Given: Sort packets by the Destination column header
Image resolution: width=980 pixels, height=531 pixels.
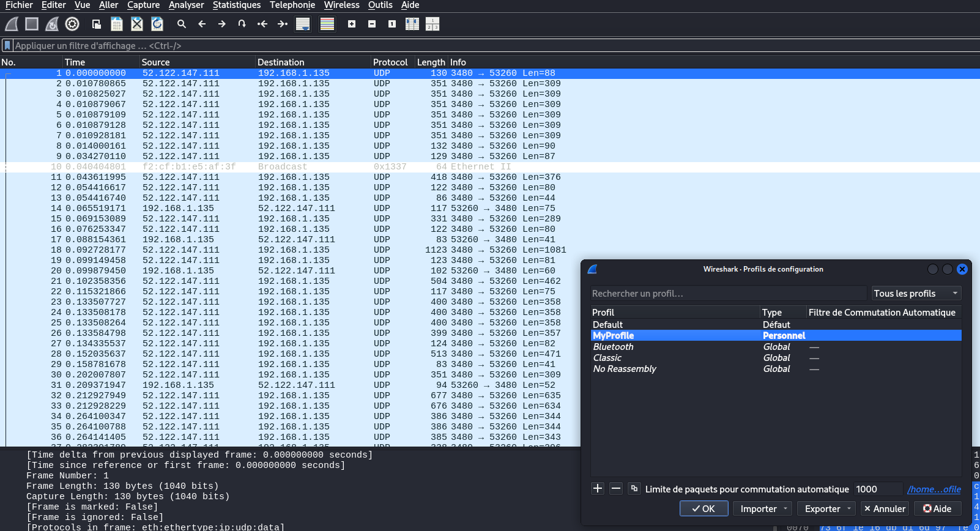Looking at the screenshot, I should pyautogui.click(x=313, y=62).
